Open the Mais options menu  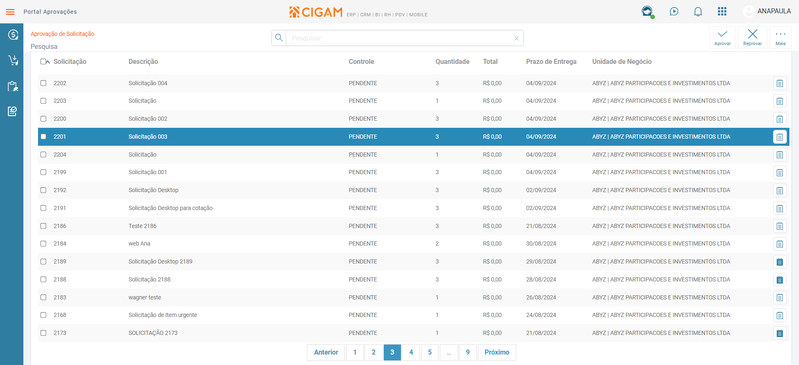pos(780,38)
